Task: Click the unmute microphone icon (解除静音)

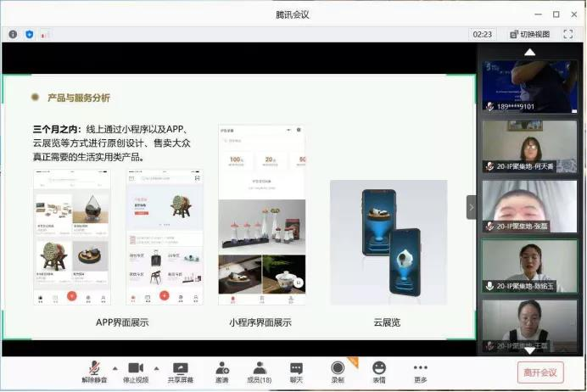Action: [95, 368]
